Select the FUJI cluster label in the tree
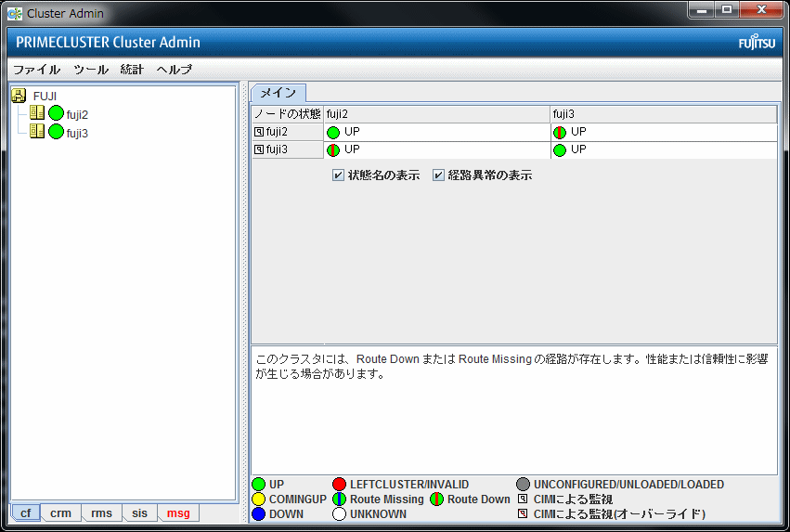The image size is (790, 532). 45,97
